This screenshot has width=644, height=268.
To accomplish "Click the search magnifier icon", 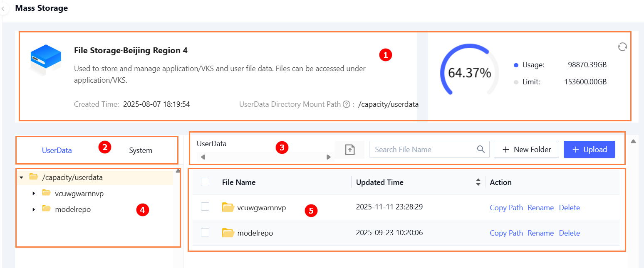I will [481, 150].
